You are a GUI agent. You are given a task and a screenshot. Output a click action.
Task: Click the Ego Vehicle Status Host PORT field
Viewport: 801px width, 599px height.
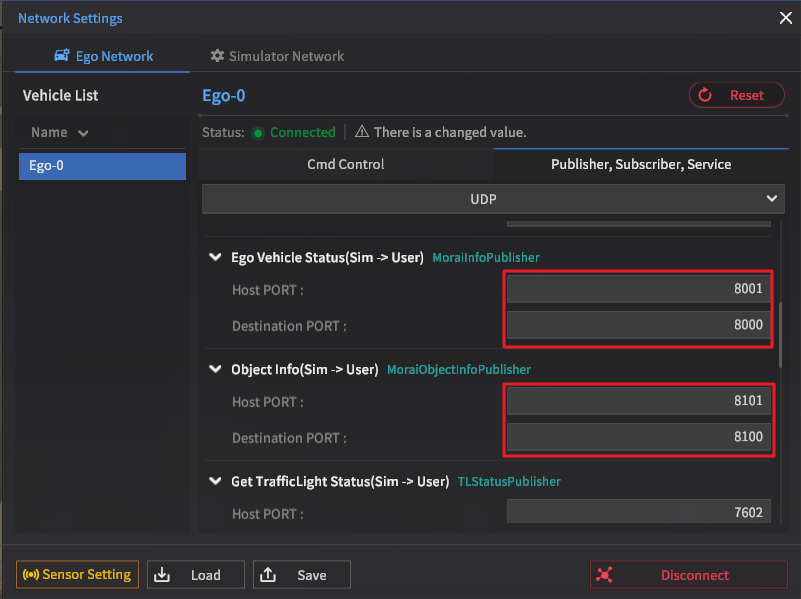coord(638,289)
